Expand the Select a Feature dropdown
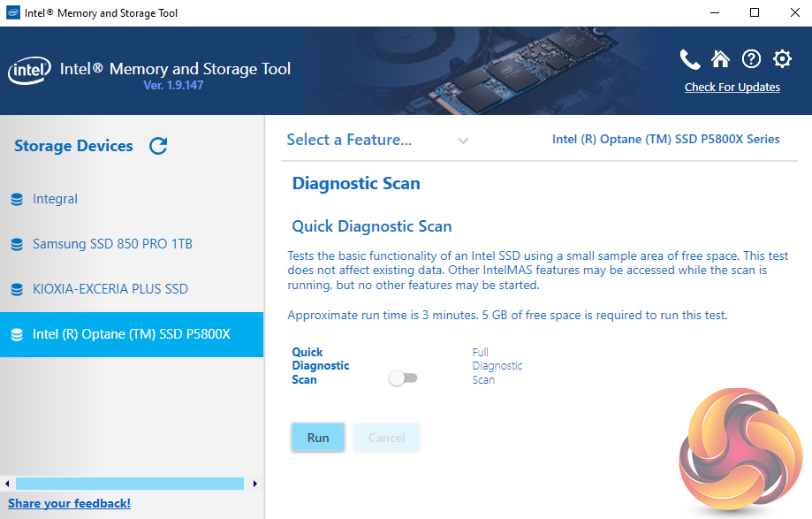 pyautogui.click(x=377, y=140)
